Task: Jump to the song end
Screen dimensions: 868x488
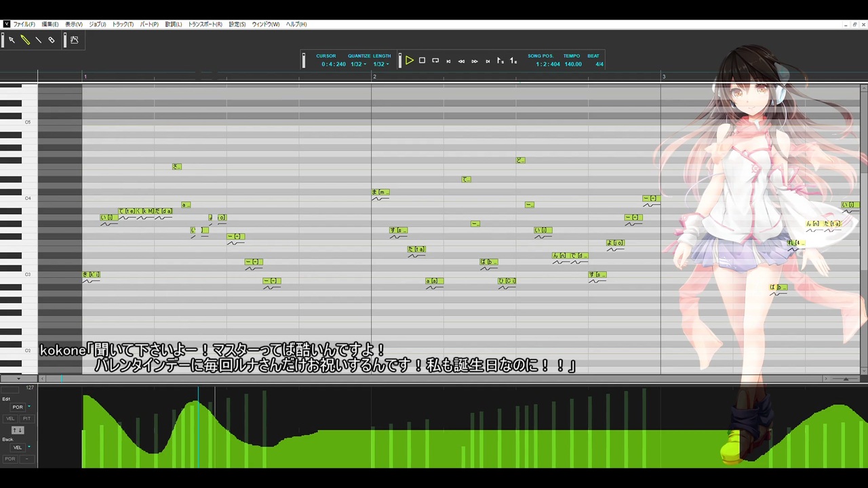Action: [x=488, y=61]
